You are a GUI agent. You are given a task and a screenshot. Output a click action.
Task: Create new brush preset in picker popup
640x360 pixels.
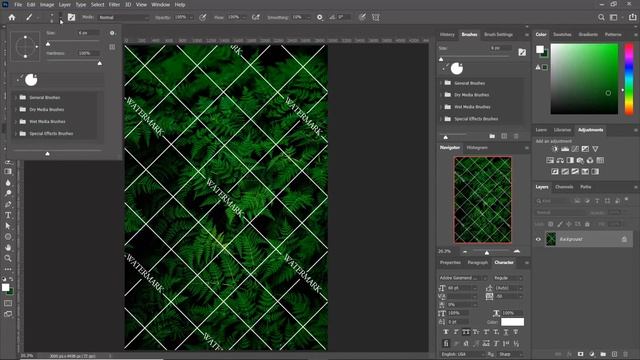pyautogui.click(x=112, y=47)
